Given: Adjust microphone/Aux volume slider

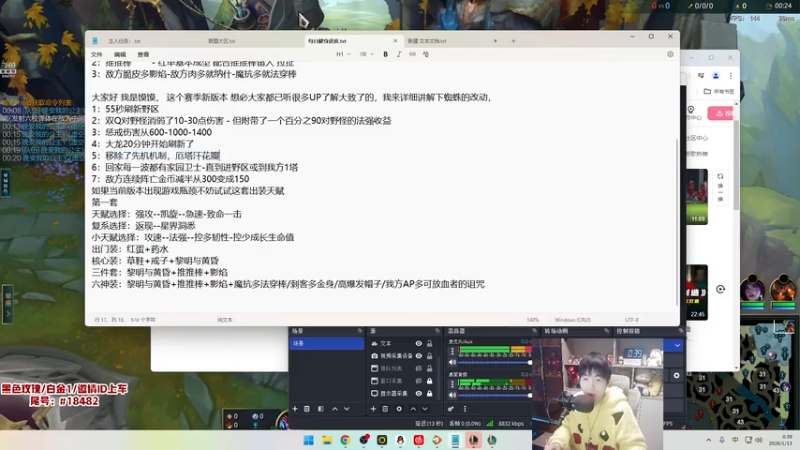Looking at the screenshot, I should [x=494, y=362].
